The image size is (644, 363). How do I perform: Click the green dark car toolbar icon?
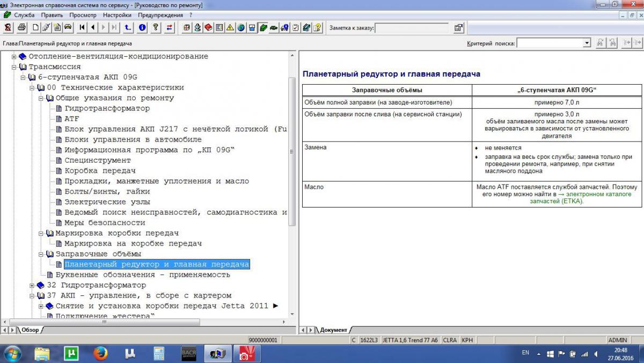274,27
